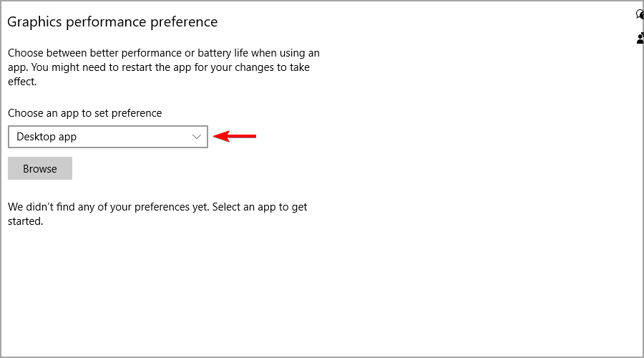Click the word 'Graphics' in the title
The width and height of the screenshot is (644, 358).
34,22
